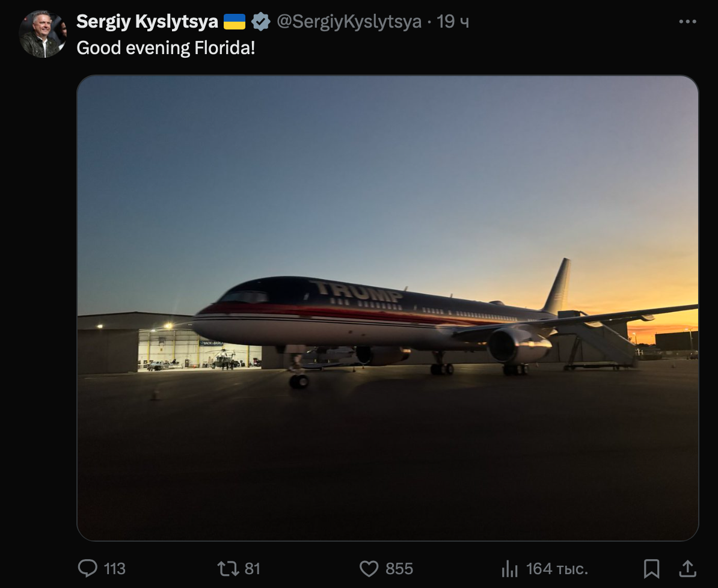
Task: Share the tweet via the upload arrow icon
Action: [687, 568]
